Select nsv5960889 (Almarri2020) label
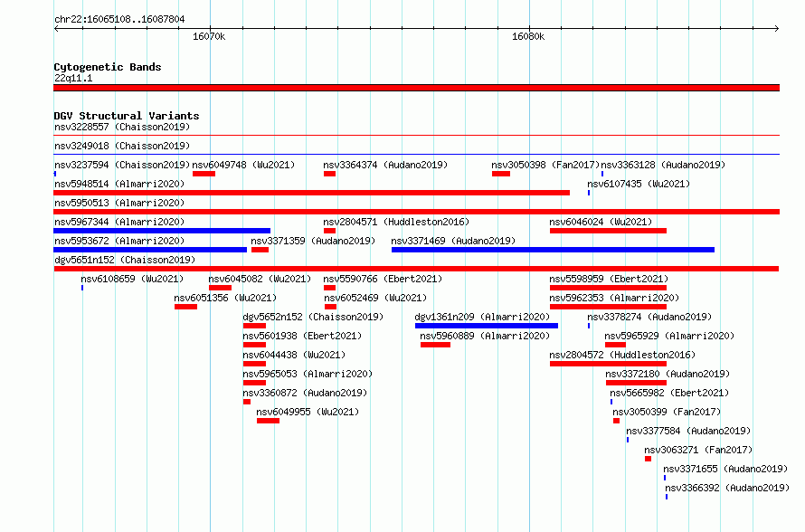Viewport: 805px width, 532px height. pos(485,336)
